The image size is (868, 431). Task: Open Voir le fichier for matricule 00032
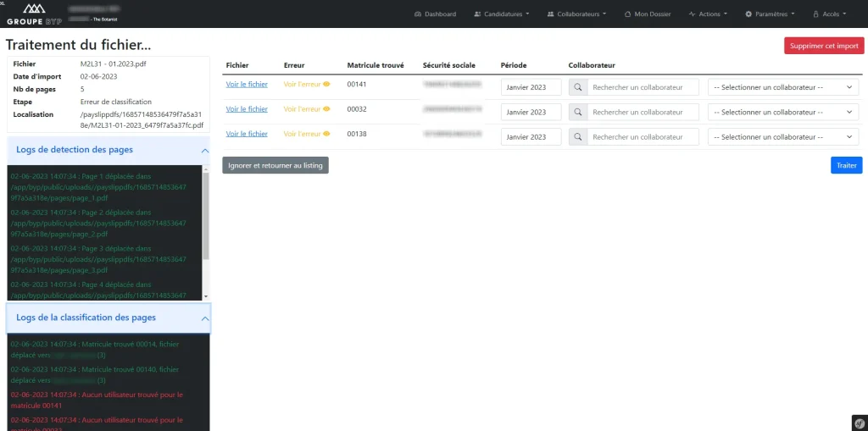247,109
